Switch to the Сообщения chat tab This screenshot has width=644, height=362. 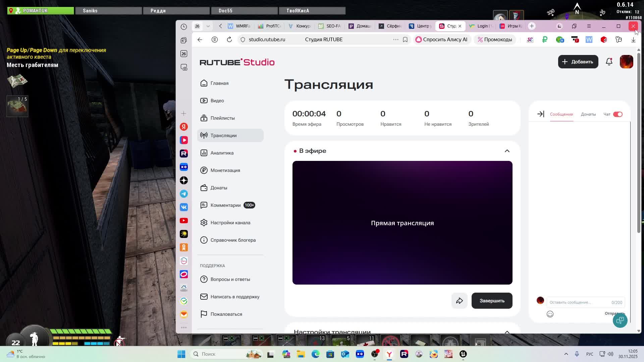click(561, 114)
